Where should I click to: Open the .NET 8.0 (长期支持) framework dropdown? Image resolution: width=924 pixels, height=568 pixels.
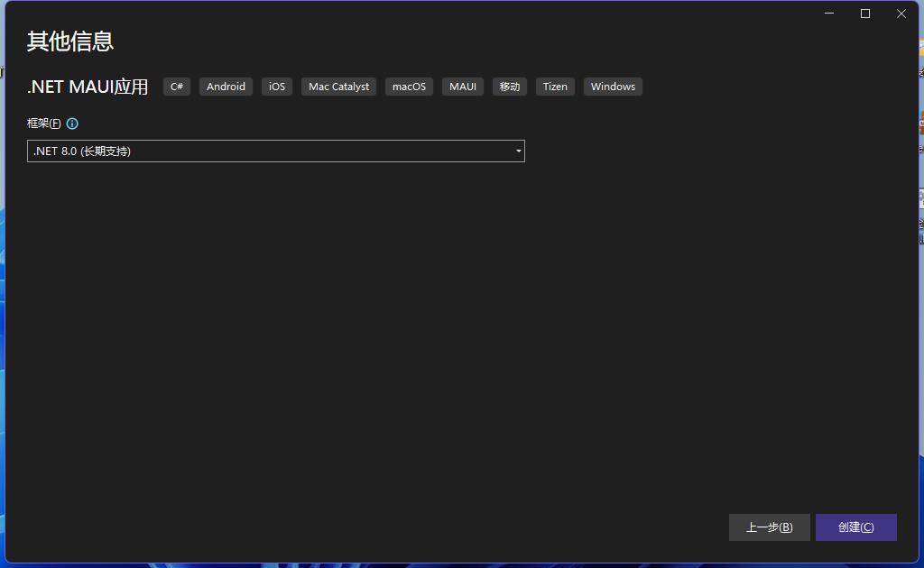[276, 151]
